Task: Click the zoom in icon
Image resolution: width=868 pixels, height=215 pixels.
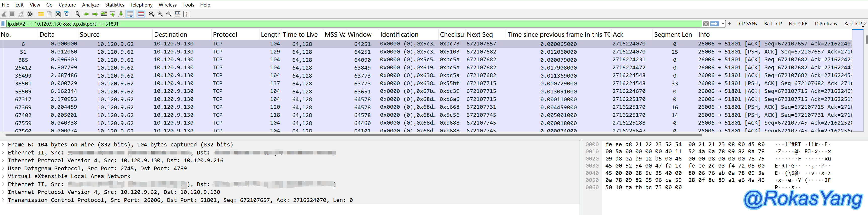Action: (152, 14)
